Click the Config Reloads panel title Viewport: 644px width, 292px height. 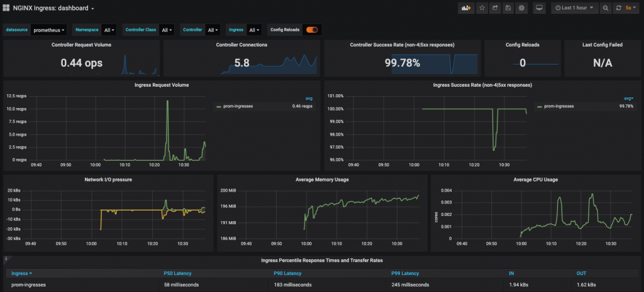point(523,45)
